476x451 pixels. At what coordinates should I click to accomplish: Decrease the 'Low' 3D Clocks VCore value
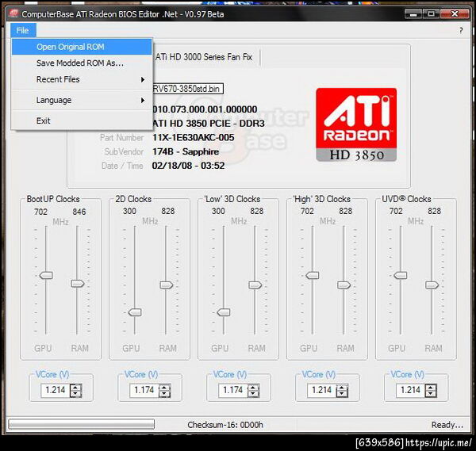tap(253, 394)
